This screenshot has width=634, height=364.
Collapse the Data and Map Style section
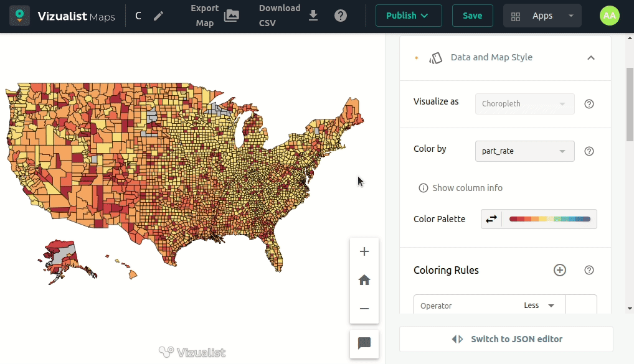(590, 57)
